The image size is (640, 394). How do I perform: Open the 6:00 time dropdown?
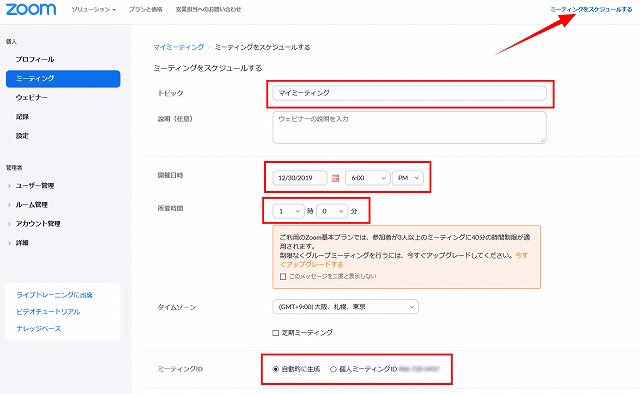tap(368, 178)
